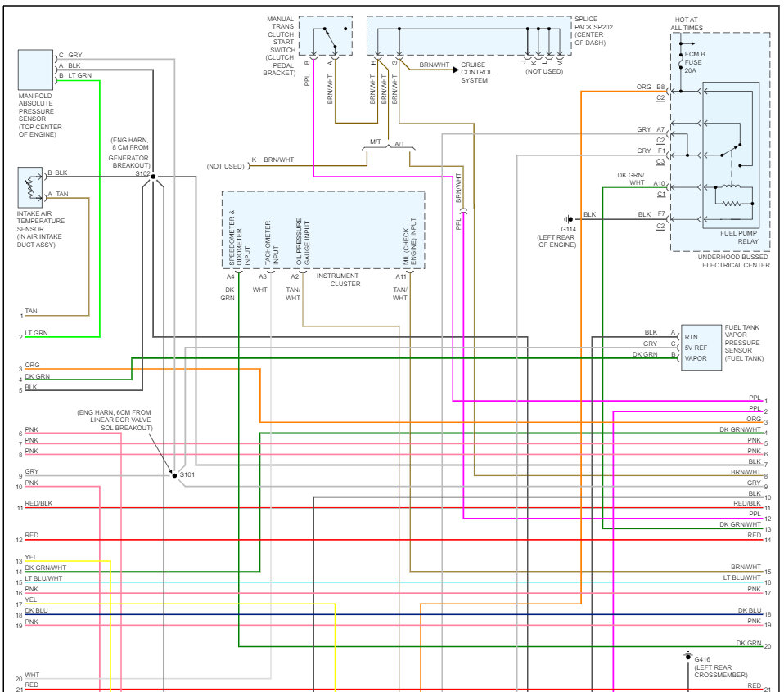Click left-side 'DK BLU' label at pin 18
This screenshot has height=692, width=784.
37,610
